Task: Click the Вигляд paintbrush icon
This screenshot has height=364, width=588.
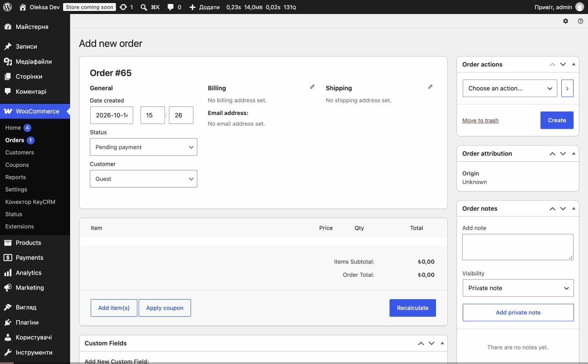Action: coord(8,307)
